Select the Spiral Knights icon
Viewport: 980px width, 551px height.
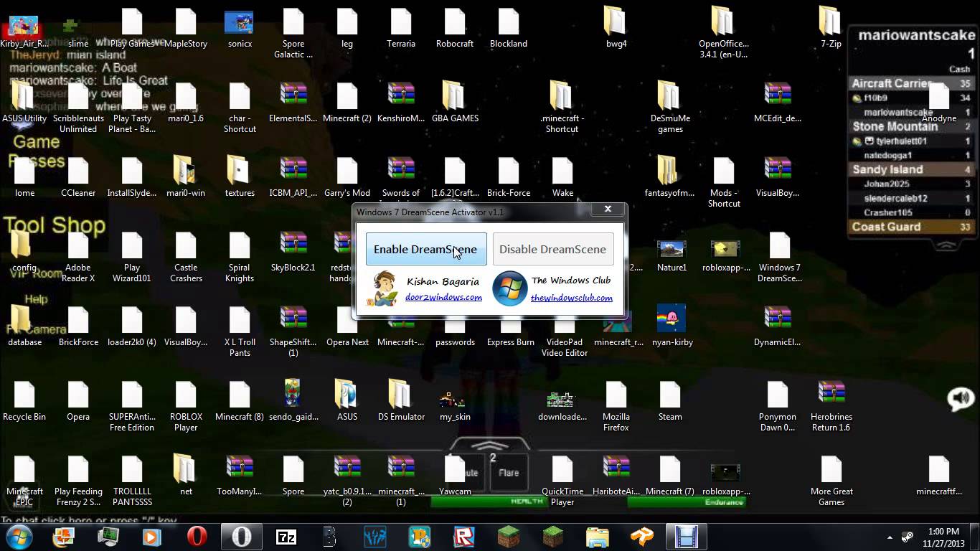pyautogui.click(x=240, y=257)
